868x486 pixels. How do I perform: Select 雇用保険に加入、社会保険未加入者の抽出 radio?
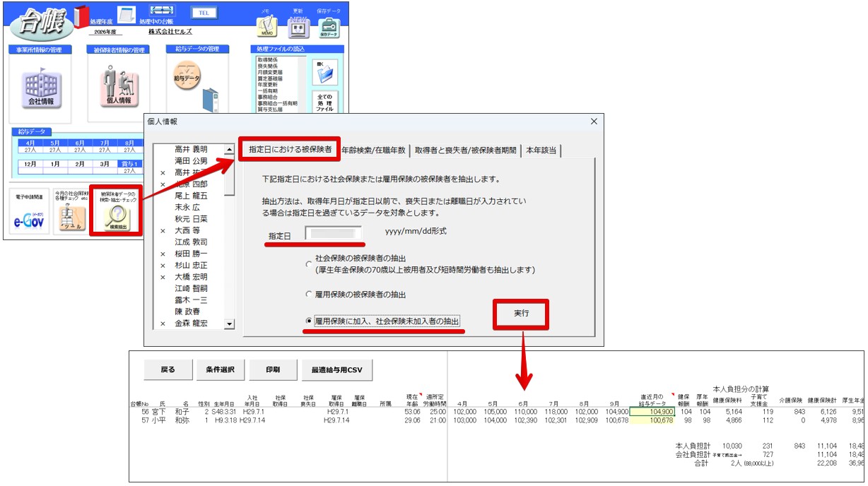click(x=309, y=321)
